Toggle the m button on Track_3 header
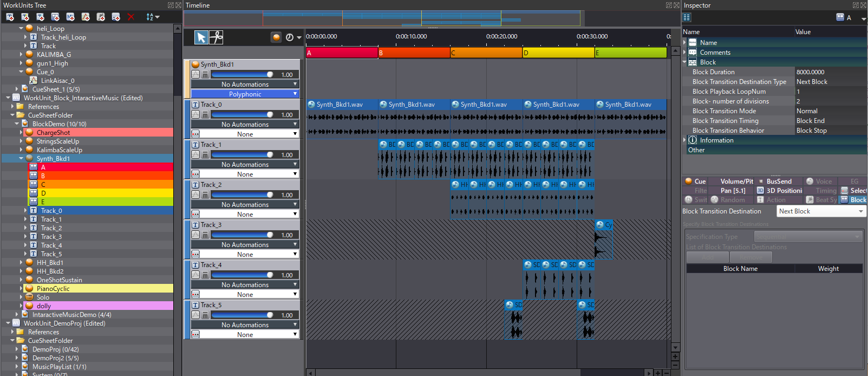The height and width of the screenshot is (376, 868). tap(205, 235)
